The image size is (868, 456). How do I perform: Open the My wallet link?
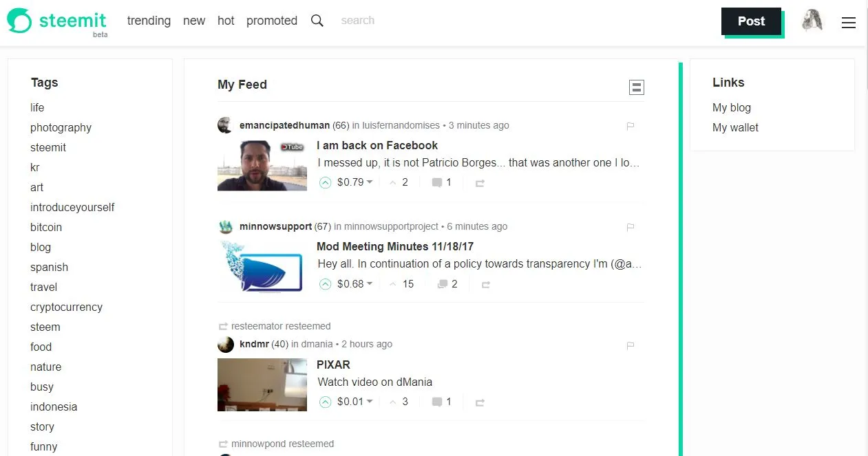[735, 127]
